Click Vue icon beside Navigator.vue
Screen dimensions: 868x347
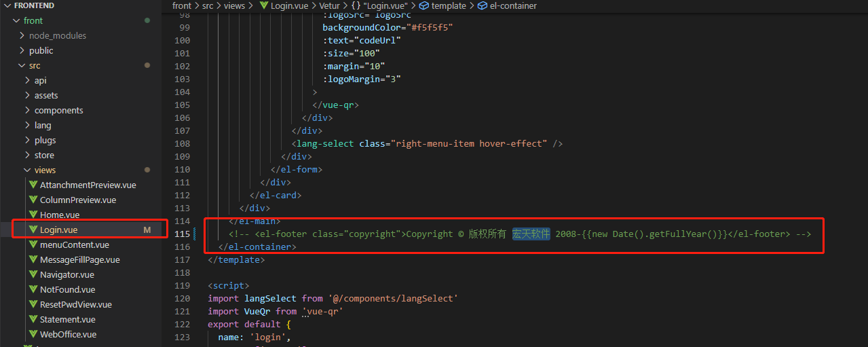click(33, 274)
